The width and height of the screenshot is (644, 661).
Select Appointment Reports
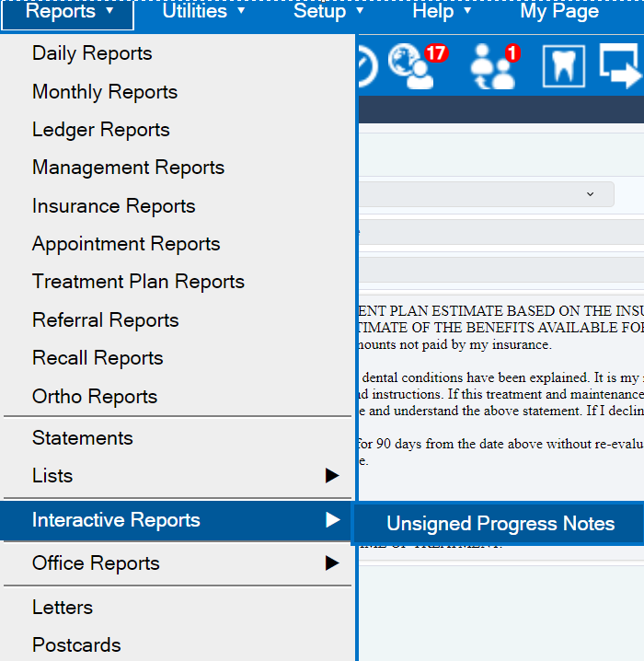coord(177,244)
